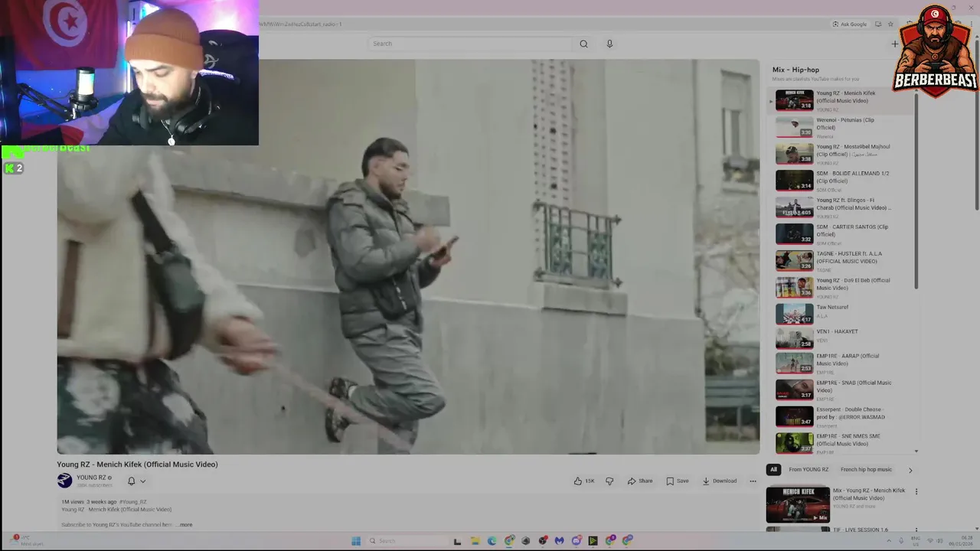This screenshot has height=551, width=980.
Task: Download the video
Action: tap(720, 481)
